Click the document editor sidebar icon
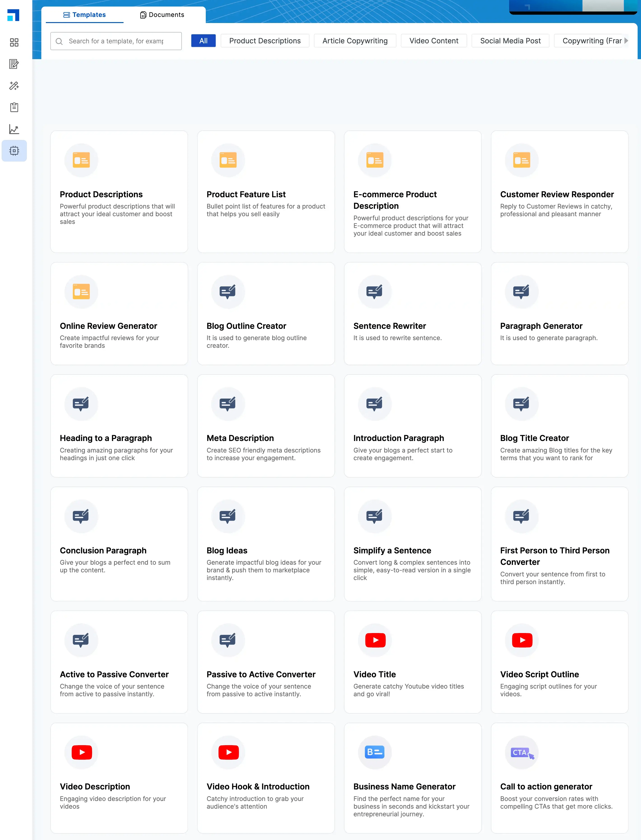 (14, 64)
